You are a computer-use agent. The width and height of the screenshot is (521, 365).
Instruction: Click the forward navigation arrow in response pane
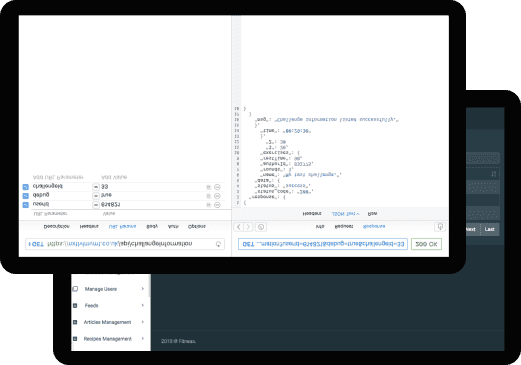pyautogui.click(x=248, y=227)
